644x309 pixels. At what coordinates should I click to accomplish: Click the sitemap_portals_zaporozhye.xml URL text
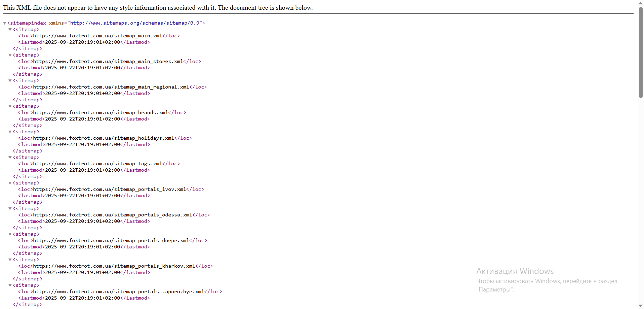pos(119,291)
